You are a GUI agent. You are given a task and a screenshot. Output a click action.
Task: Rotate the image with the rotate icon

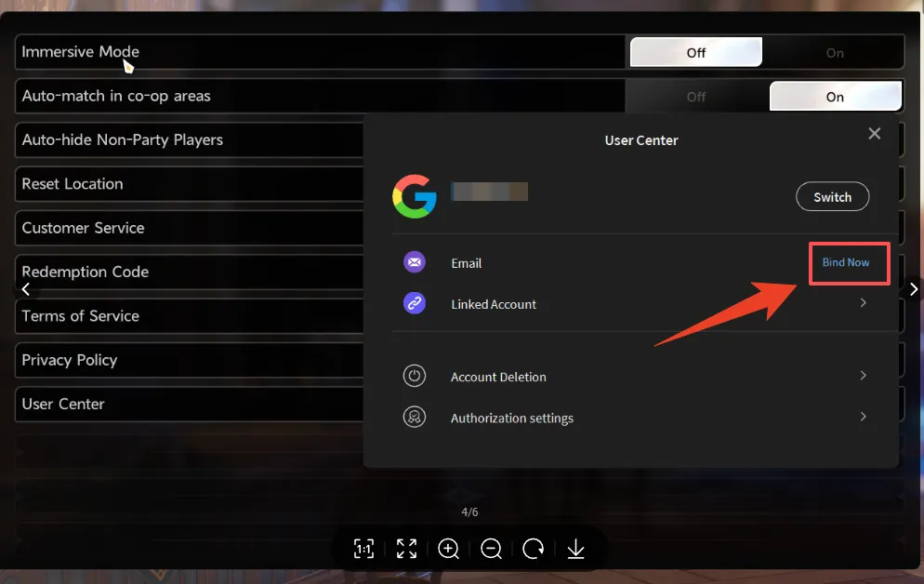pos(534,549)
